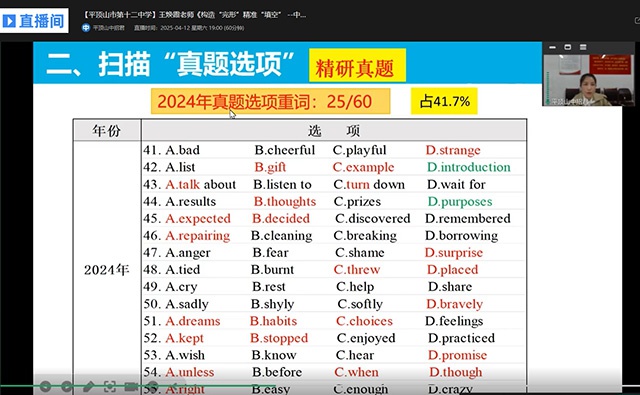Click the orange 2024年真题选项重词 banner
Image resolution: width=640 pixels, height=395 pixels.
coord(270,101)
